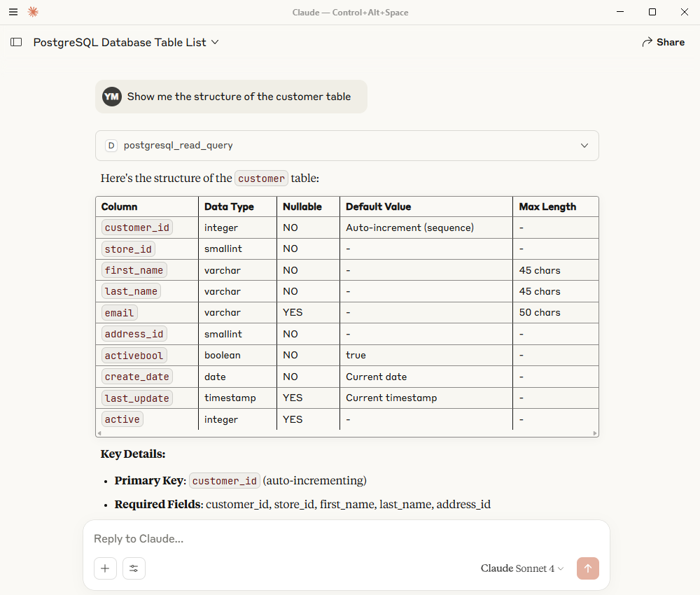The width and height of the screenshot is (700, 595).
Task: Toggle the sidebar panel icon
Action: 16,42
